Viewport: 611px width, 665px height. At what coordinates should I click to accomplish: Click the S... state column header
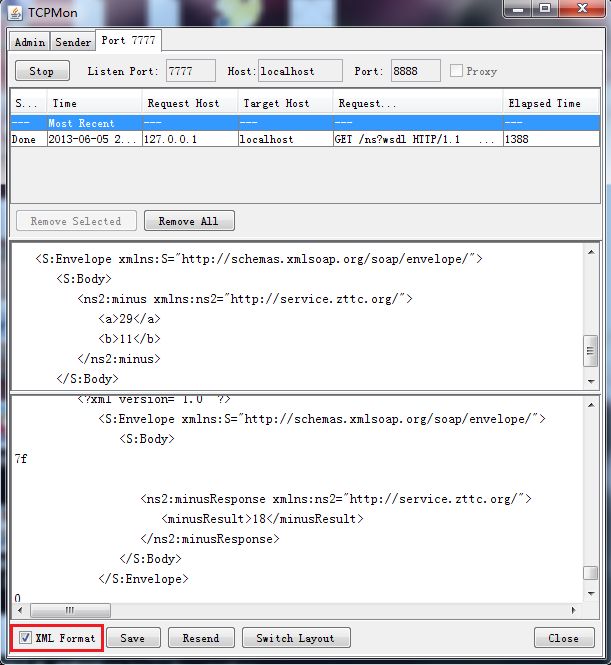(29, 103)
